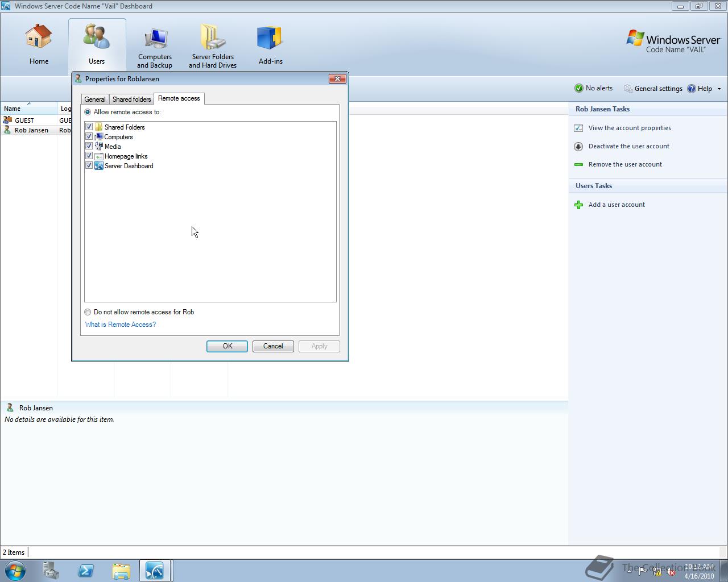728x582 pixels.
Task: Click the Rob Jansen user icon
Action: point(7,130)
